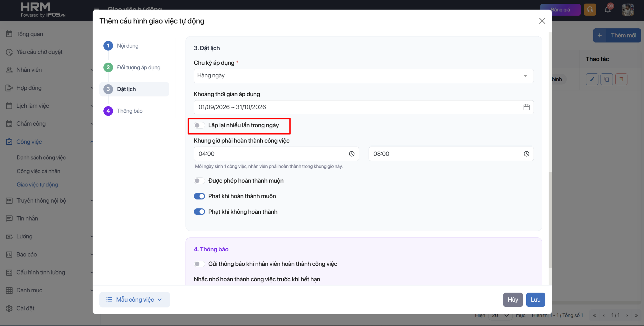Enable Lặp lại nhiều lần trong ngày toggle
Image resolution: width=644 pixels, height=326 pixels.
pyautogui.click(x=199, y=125)
